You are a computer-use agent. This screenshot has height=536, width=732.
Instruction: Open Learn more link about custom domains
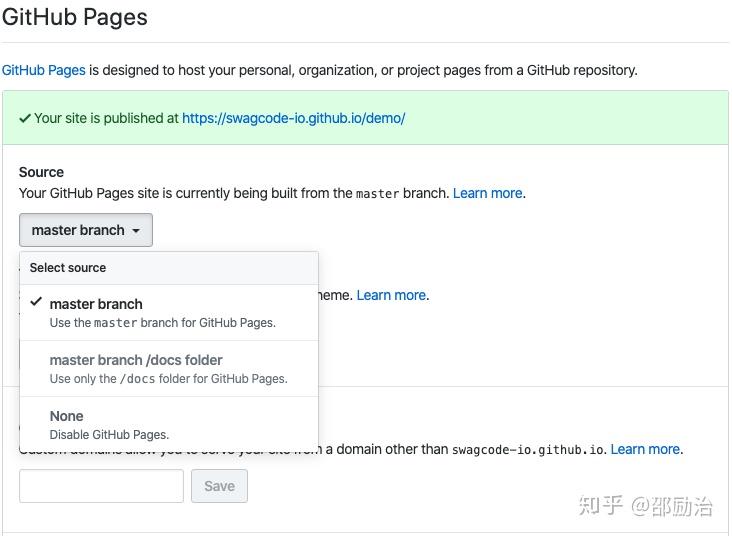(645, 449)
